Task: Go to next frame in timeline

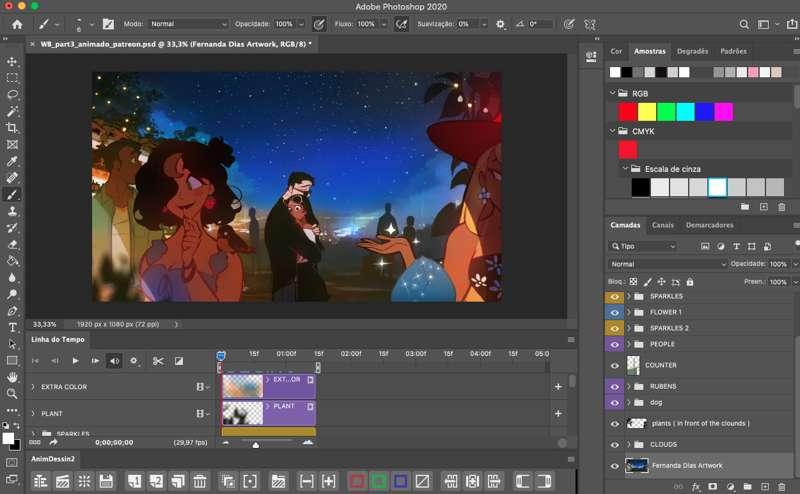Action: 95,361
